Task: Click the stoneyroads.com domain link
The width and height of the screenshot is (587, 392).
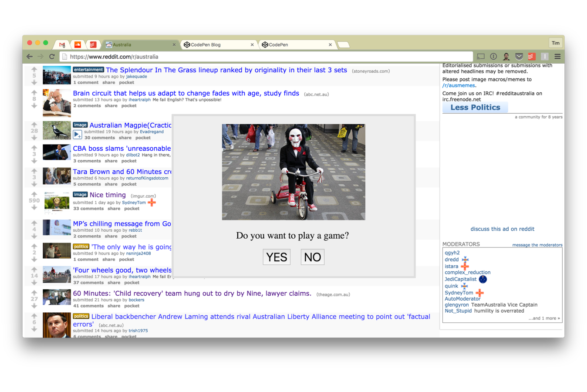Action: 371,71
